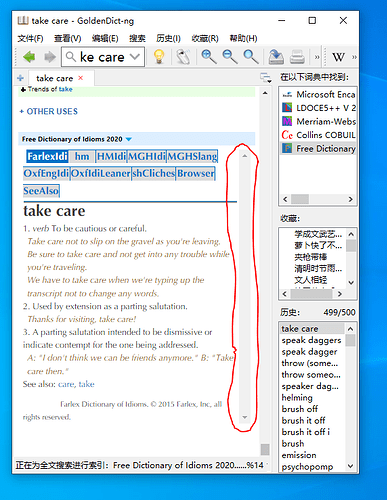Reset zoom with the plain magnifier
This screenshot has width=387, height=500.
click(250, 57)
